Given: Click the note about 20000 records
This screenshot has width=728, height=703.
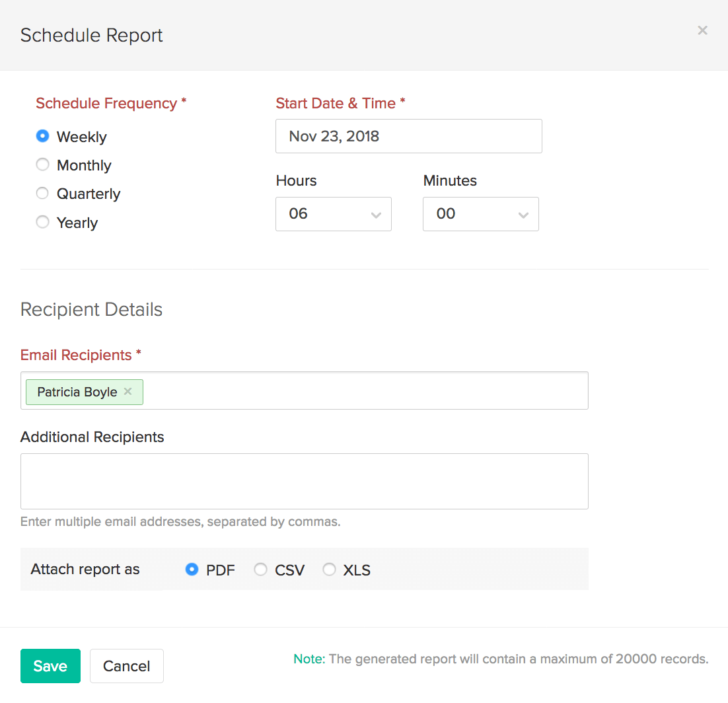Looking at the screenshot, I should (501, 659).
